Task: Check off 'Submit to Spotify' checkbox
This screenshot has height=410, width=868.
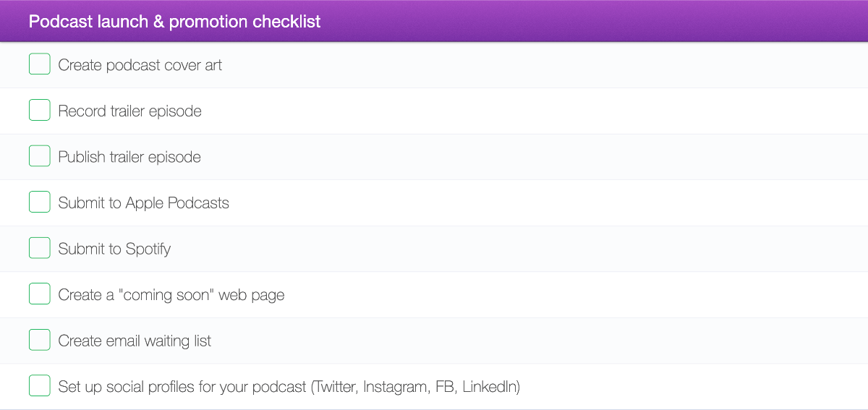Action: 40,248
